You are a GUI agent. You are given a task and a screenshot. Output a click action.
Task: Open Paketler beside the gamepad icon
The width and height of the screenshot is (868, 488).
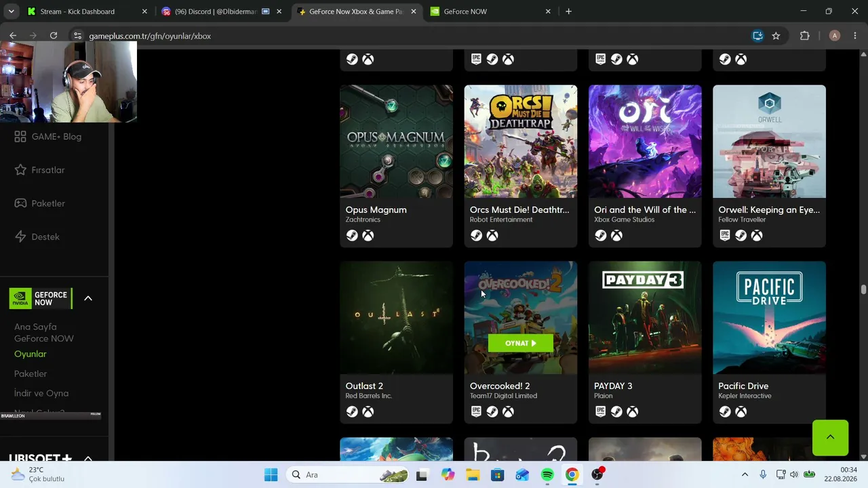click(39, 203)
